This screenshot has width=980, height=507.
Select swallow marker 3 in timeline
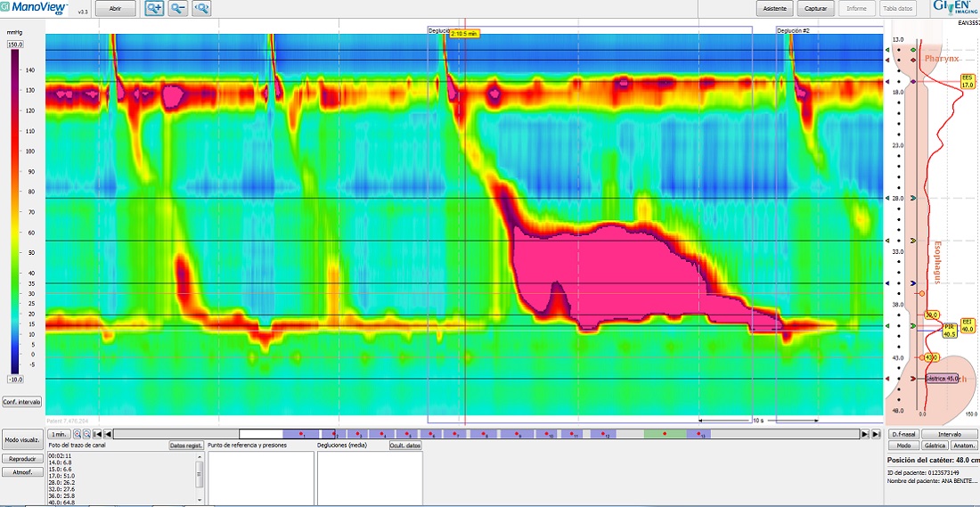(x=359, y=434)
